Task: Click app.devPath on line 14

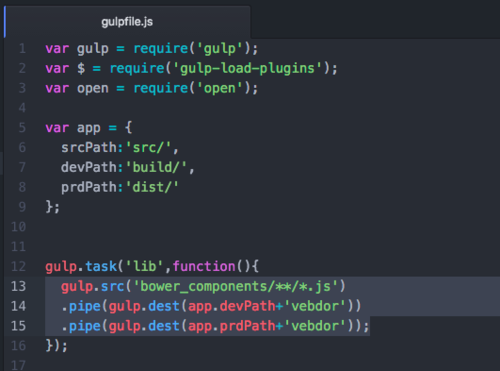Action: click(232, 306)
